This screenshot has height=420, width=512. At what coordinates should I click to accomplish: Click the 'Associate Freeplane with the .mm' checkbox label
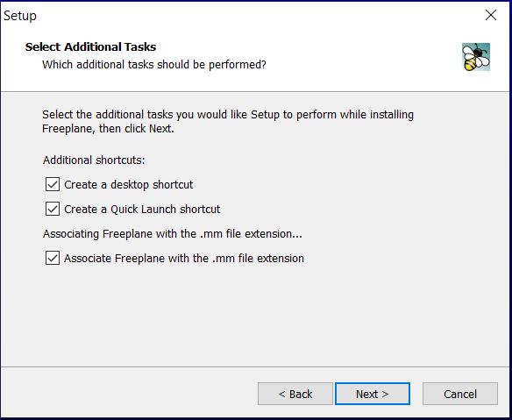(x=184, y=259)
